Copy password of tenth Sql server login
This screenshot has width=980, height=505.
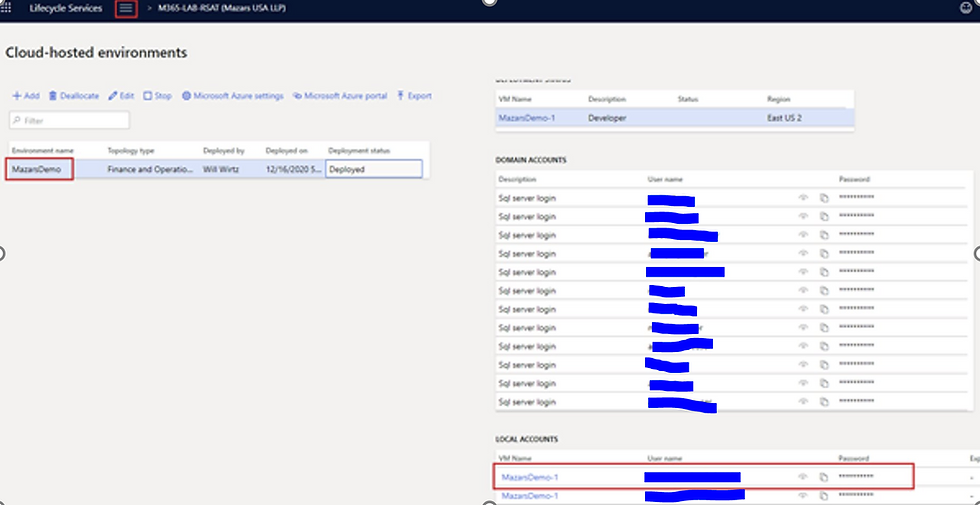[x=824, y=365]
